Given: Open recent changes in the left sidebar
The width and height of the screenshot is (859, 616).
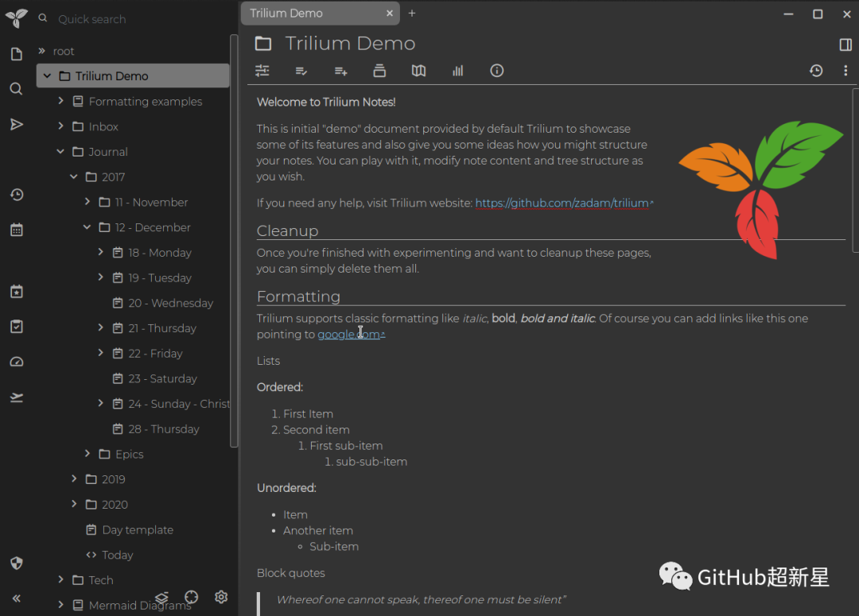Looking at the screenshot, I should click(x=17, y=195).
